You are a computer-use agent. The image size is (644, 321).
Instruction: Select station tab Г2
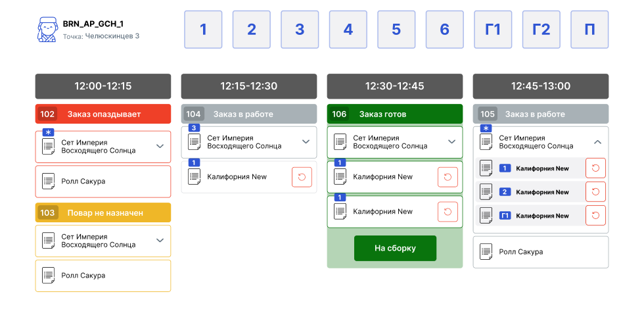[541, 30]
